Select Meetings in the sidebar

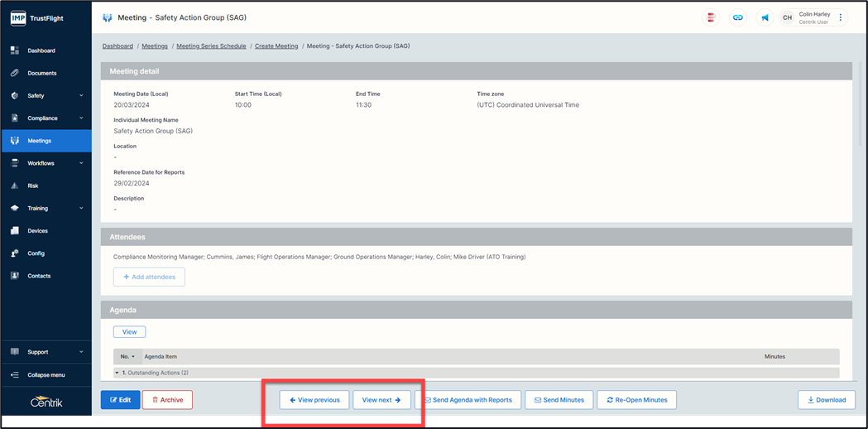[x=39, y=141]
